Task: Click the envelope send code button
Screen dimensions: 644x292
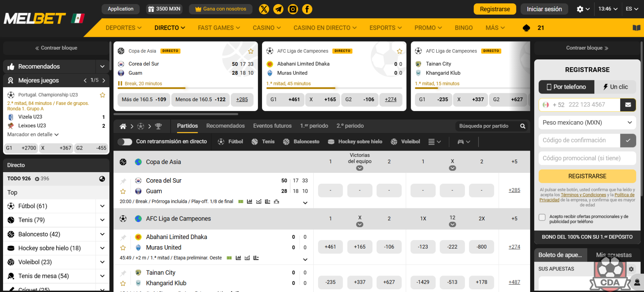Action: point(628,105)
